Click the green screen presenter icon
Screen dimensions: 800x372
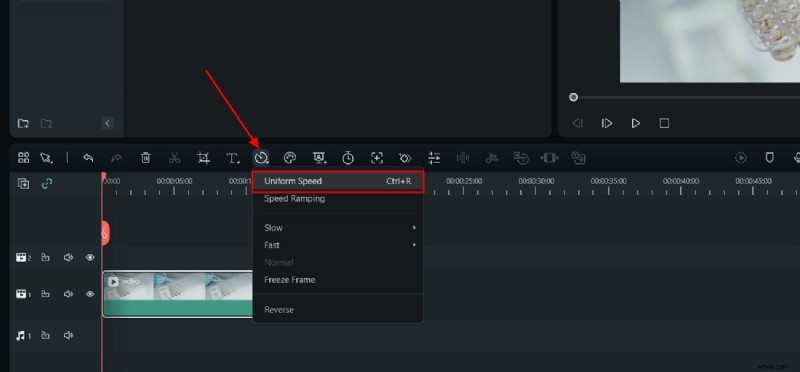319,158
